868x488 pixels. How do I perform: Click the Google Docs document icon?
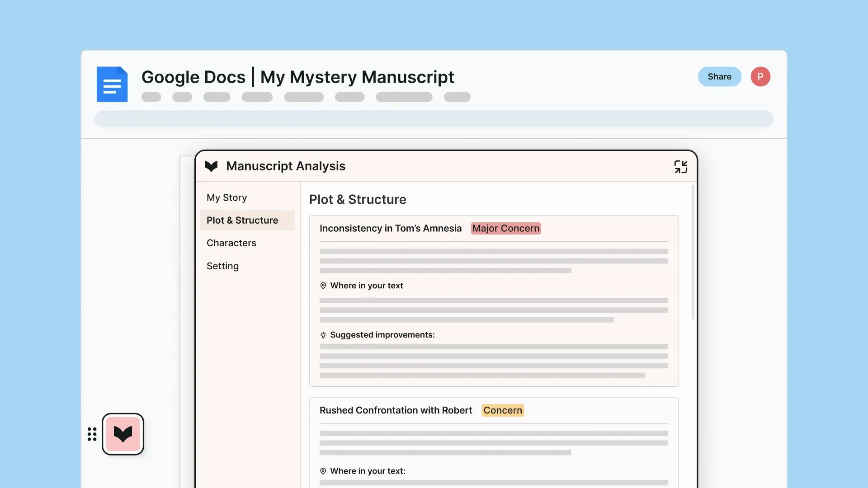[x=112, y=84]
